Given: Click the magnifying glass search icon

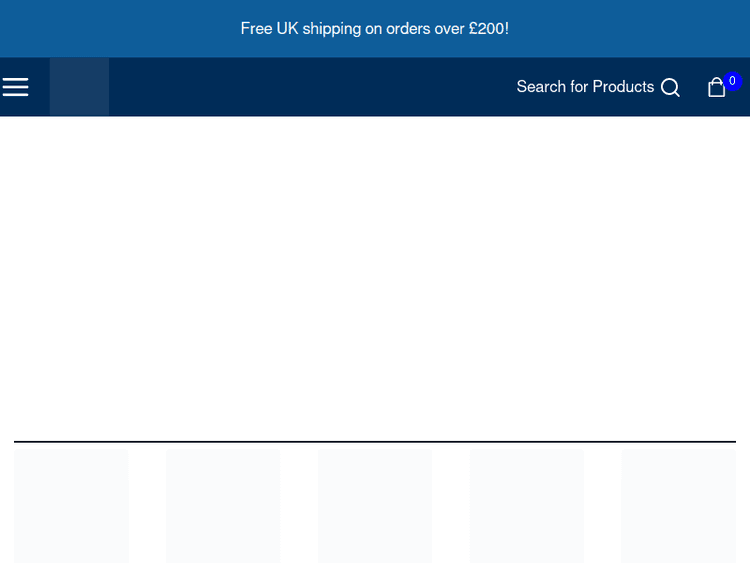Looking at the screenshot, I should click(x=670, y=88).
